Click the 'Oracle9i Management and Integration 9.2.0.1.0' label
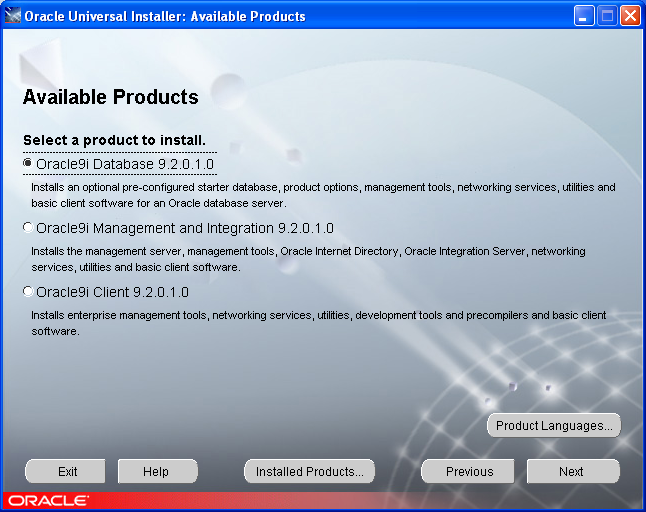The height and width of the screenshot is (512, 646). (185, 228)
